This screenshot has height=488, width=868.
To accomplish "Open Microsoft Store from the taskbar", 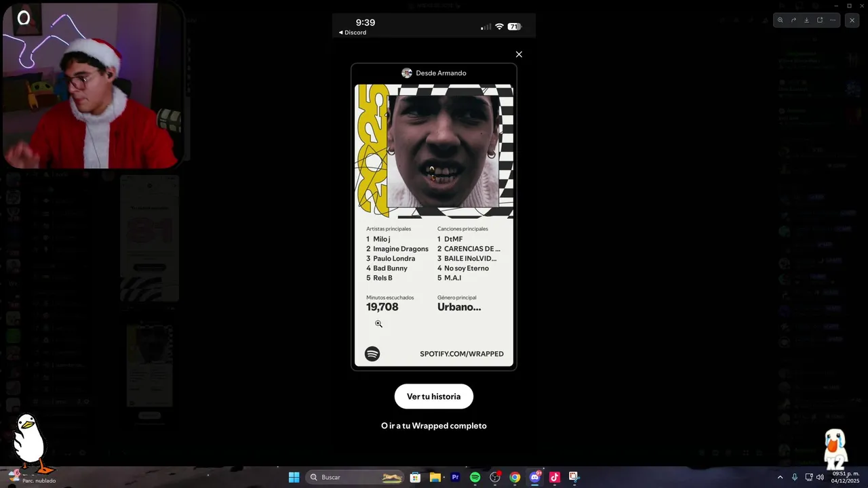I will [415, 477].
